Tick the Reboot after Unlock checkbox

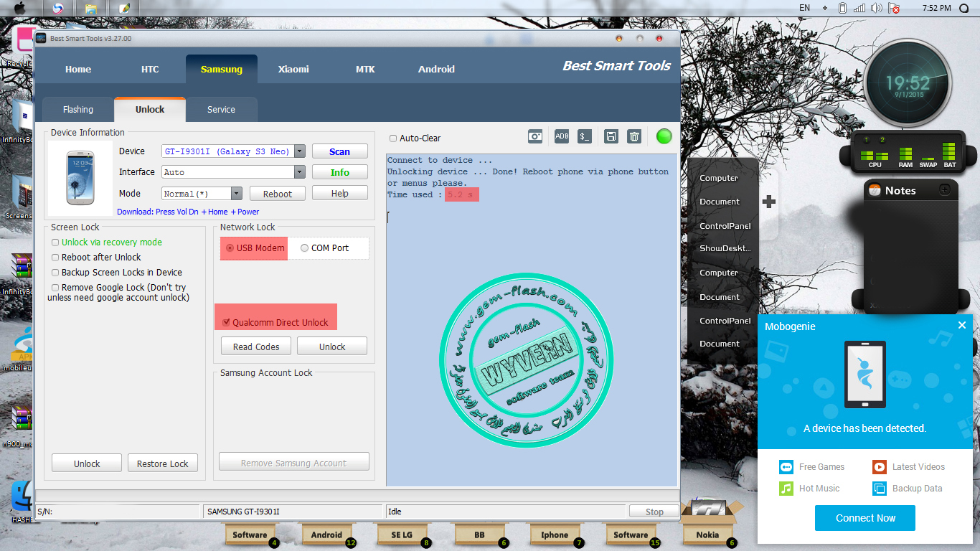point(55,258)
